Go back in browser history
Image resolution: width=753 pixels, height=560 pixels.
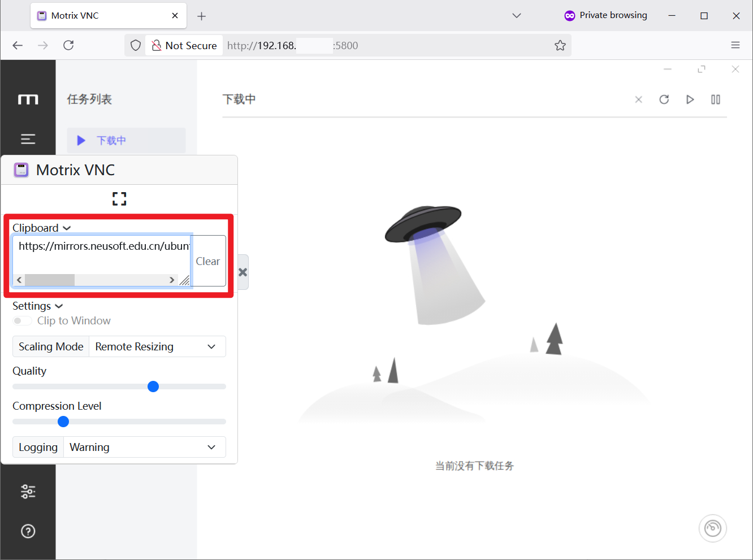(18, 45)
